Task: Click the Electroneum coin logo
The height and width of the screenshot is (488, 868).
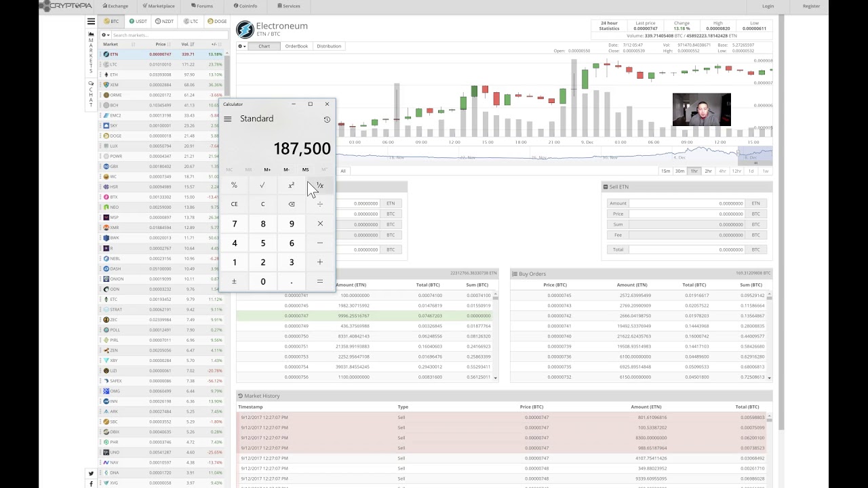Action: click(244, 29)
